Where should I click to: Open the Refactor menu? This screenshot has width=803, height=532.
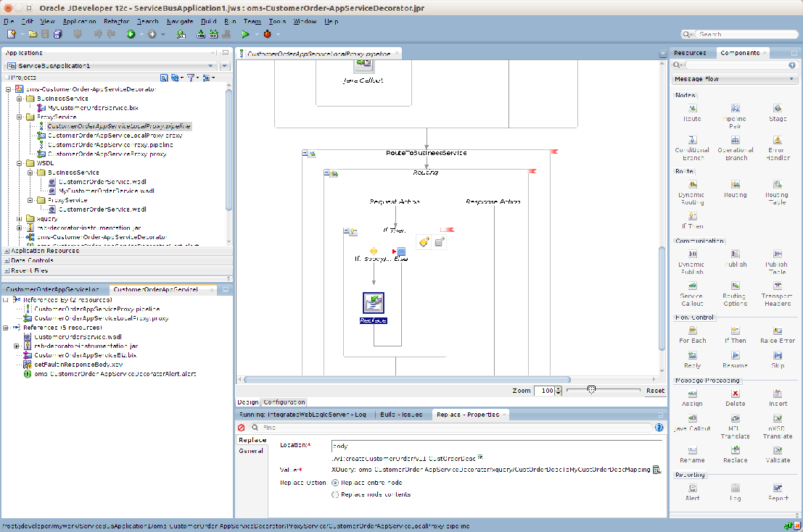coord(117,22)
